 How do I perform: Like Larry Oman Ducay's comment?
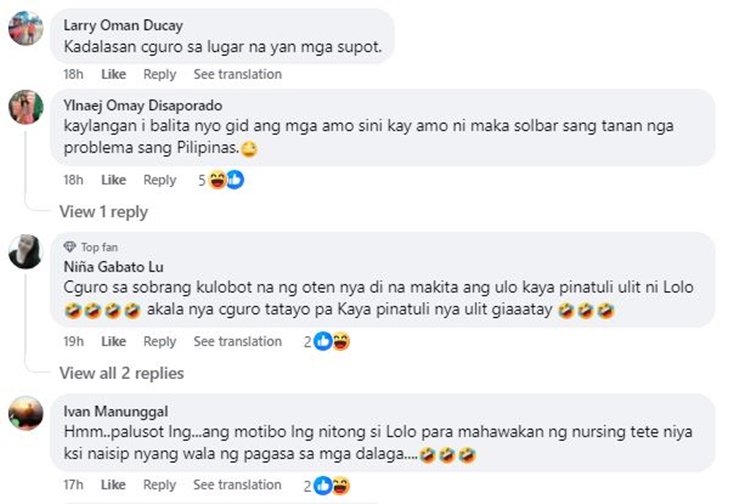113,74
